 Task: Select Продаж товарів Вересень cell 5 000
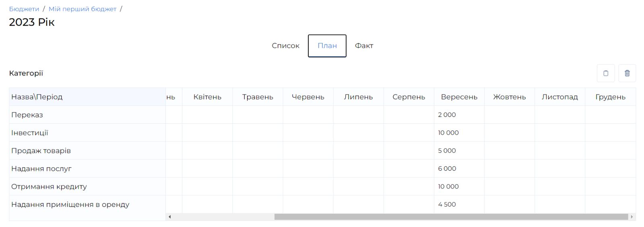[x=459, y=151]
